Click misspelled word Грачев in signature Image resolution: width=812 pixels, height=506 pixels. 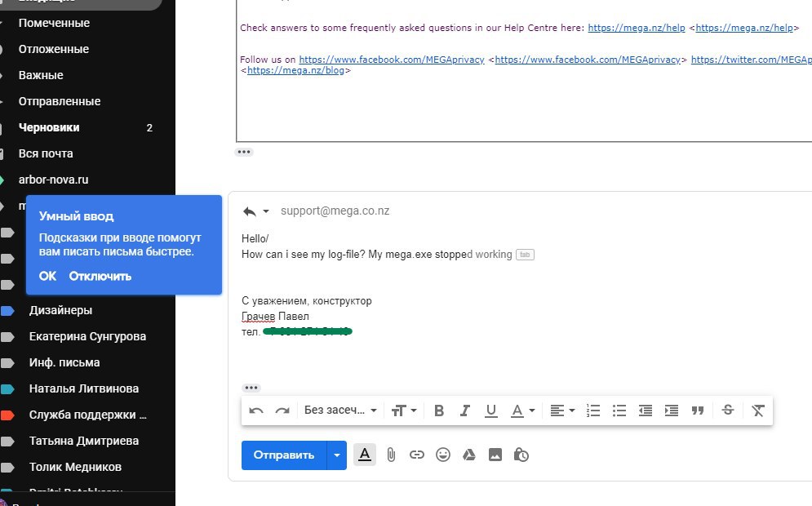pyautogui.click(x=258, y=317)
